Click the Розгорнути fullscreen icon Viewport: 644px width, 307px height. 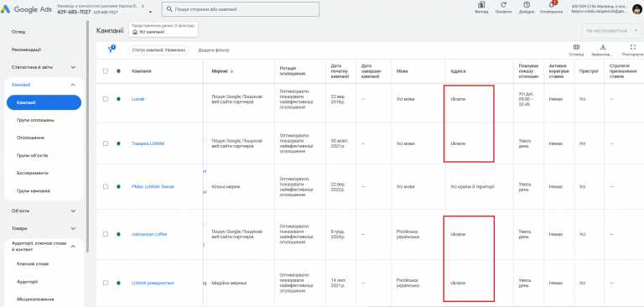click(633, 47)
